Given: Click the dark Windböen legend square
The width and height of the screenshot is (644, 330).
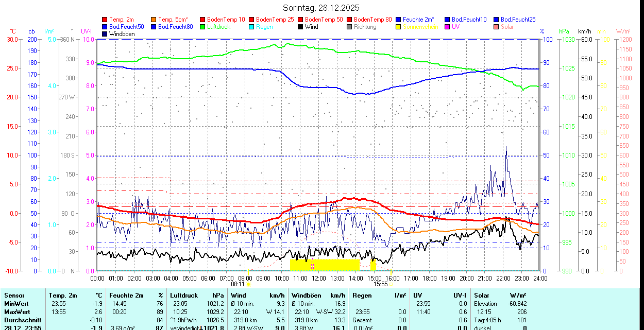Looking at the screenshot, I should click(x=105, y=34).
